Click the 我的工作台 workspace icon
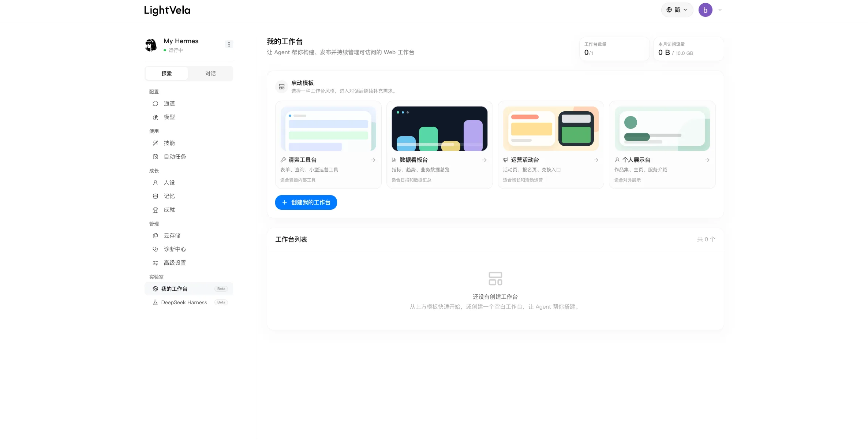The width and height of the screenshot is (868, 447). 155,289
